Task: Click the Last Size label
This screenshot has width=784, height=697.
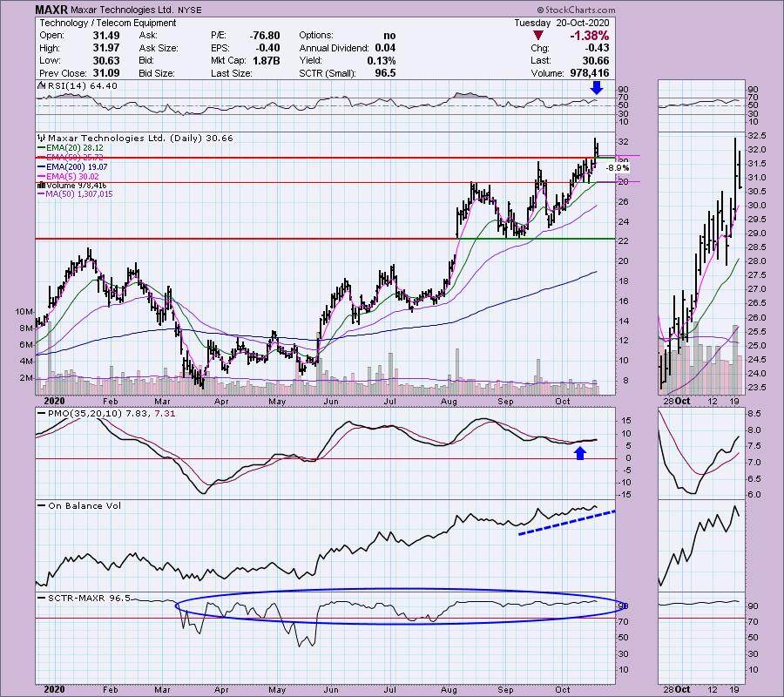Action: coord(232,73)
